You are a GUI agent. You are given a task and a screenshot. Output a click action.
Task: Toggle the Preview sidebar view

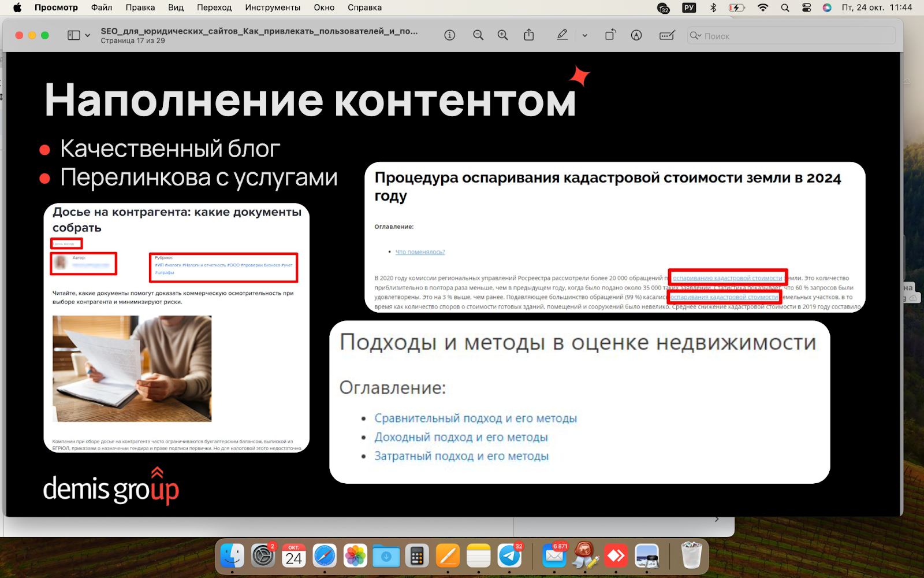(74, 35)
